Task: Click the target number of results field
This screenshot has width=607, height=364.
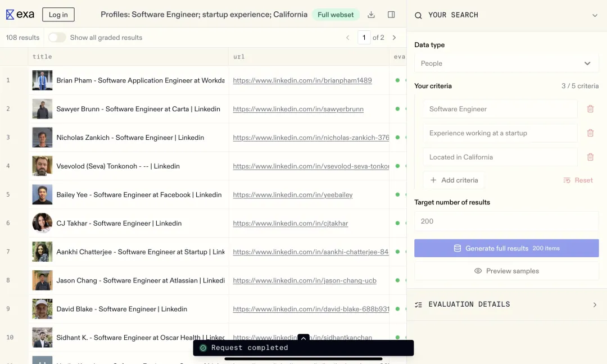Action: pyautogui.click(x=506, y=221)
